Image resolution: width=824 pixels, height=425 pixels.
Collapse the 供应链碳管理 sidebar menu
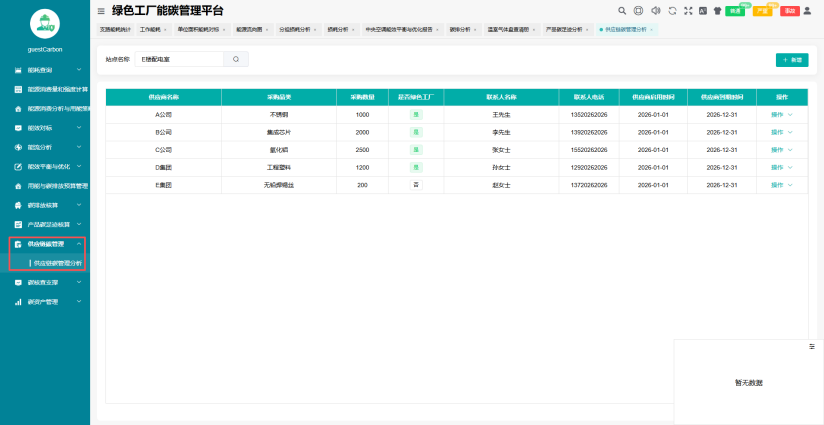tap(47, 244)
